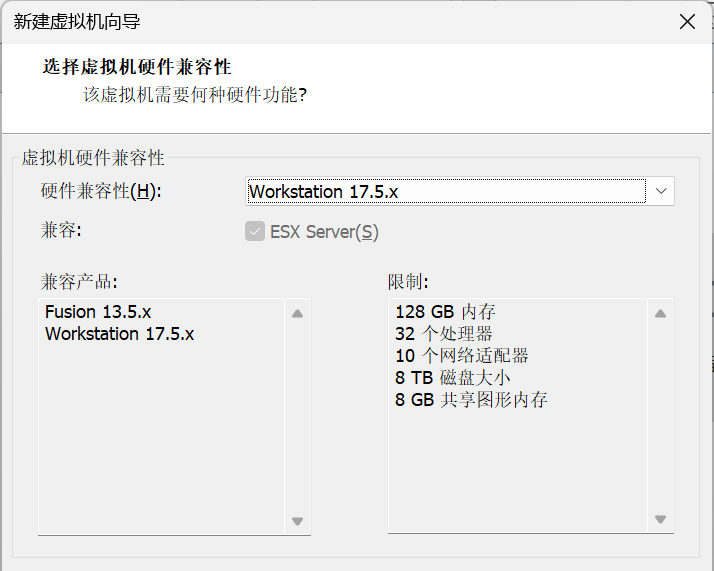
Task: Select Workstation 17.5.x in compatible products list
Action: click(119, 334)
